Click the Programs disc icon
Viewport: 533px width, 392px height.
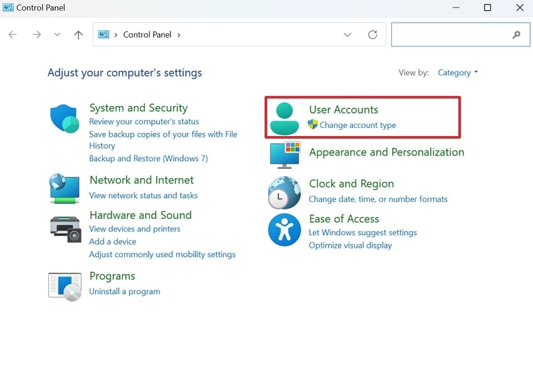[65, 287]
